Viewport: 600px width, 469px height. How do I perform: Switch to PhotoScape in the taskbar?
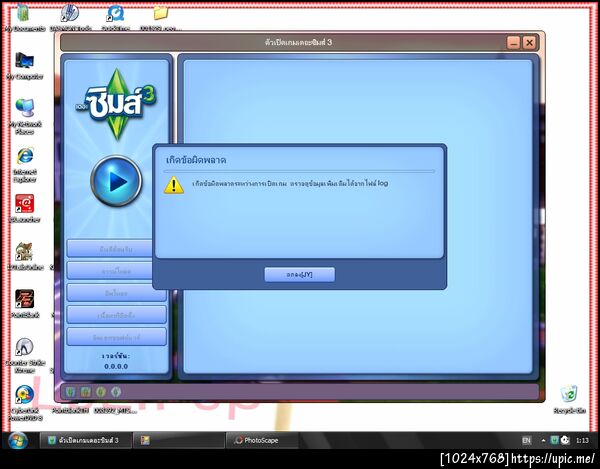tap(261, 440)
